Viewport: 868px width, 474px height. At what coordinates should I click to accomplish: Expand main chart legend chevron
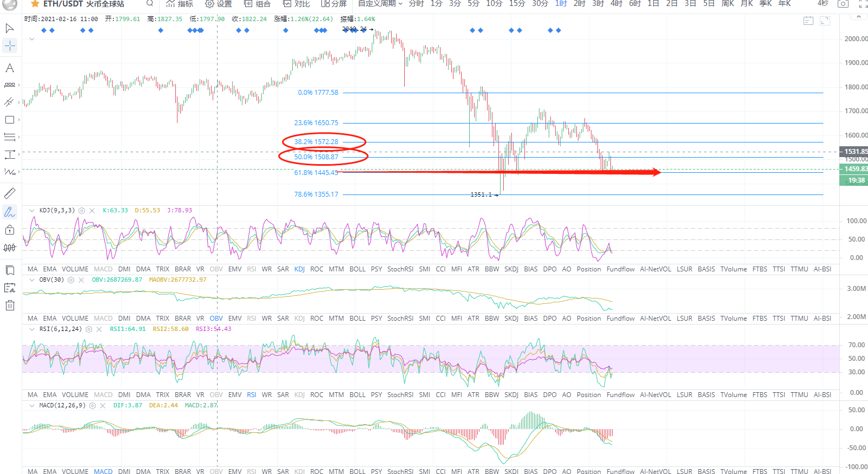click(x=32, y=39)
